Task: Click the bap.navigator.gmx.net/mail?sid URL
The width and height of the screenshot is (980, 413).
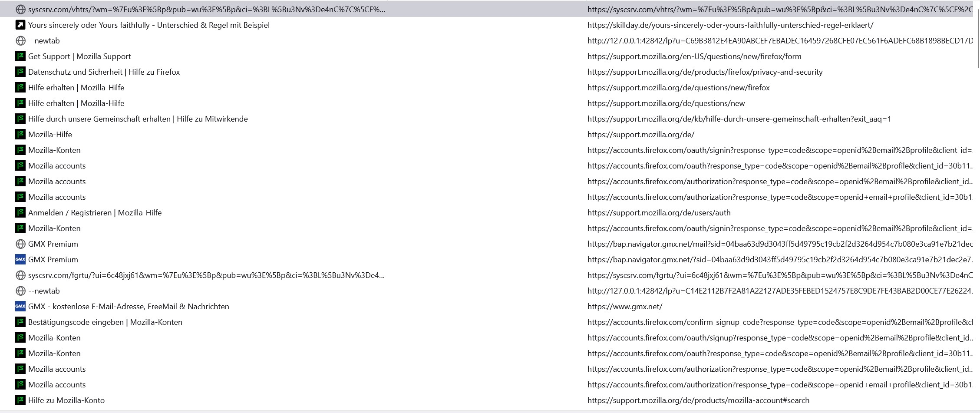Action: pyautogui.click(x=780, y=244)
